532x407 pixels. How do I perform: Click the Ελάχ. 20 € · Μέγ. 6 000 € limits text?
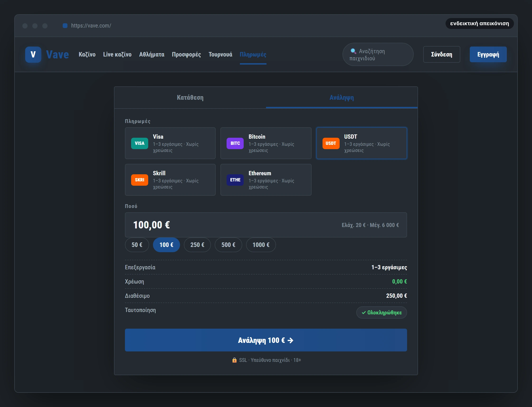[x=370, y=225]
